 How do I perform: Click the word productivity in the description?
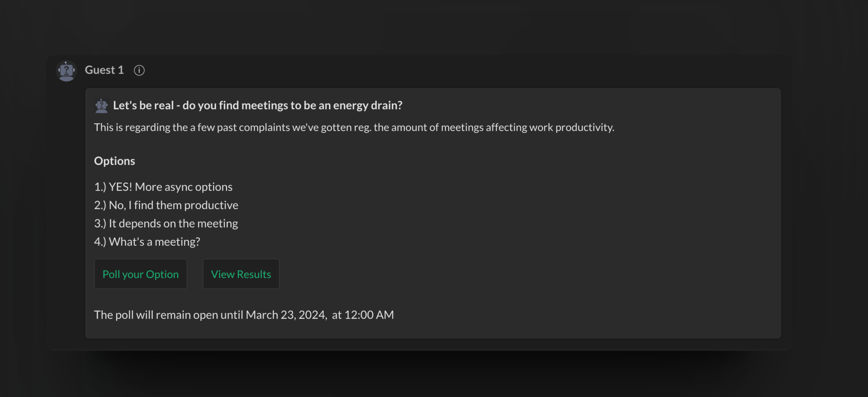[585, 127]
